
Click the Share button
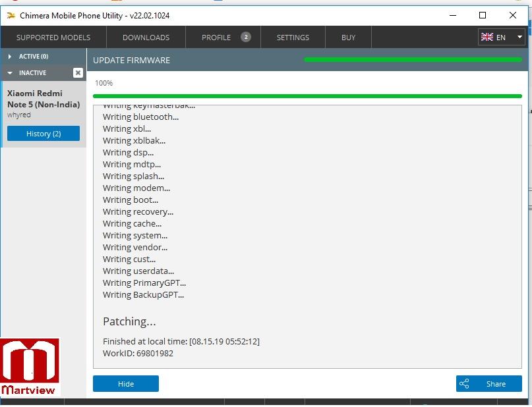point(489,383)
